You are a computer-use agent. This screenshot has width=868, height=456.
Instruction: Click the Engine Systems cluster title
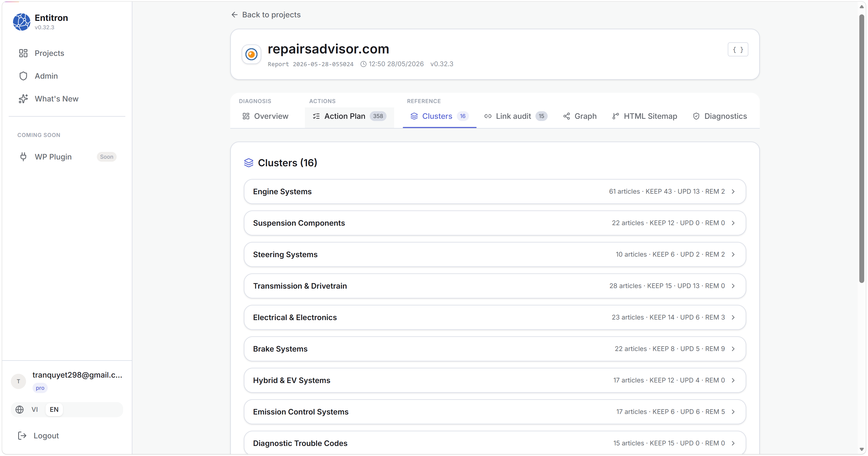282,192
